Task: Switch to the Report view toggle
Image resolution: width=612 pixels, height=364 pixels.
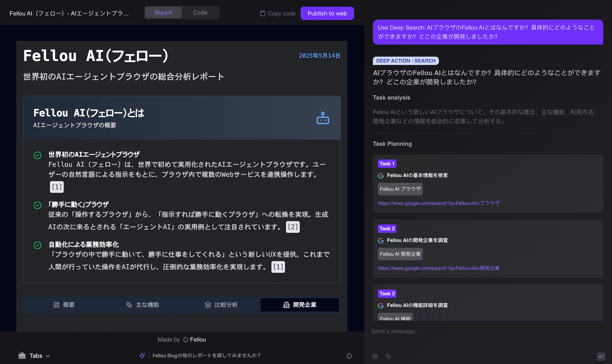Action: tap(163, 12)
